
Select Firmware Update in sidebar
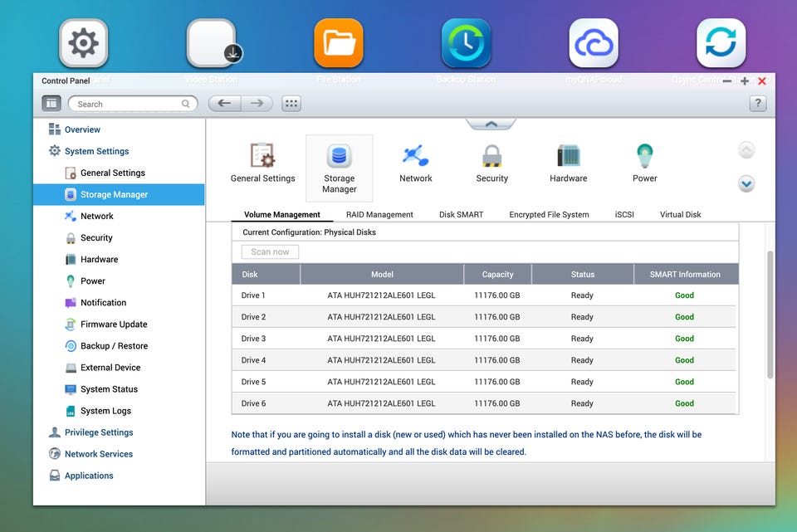pos(114,325)
